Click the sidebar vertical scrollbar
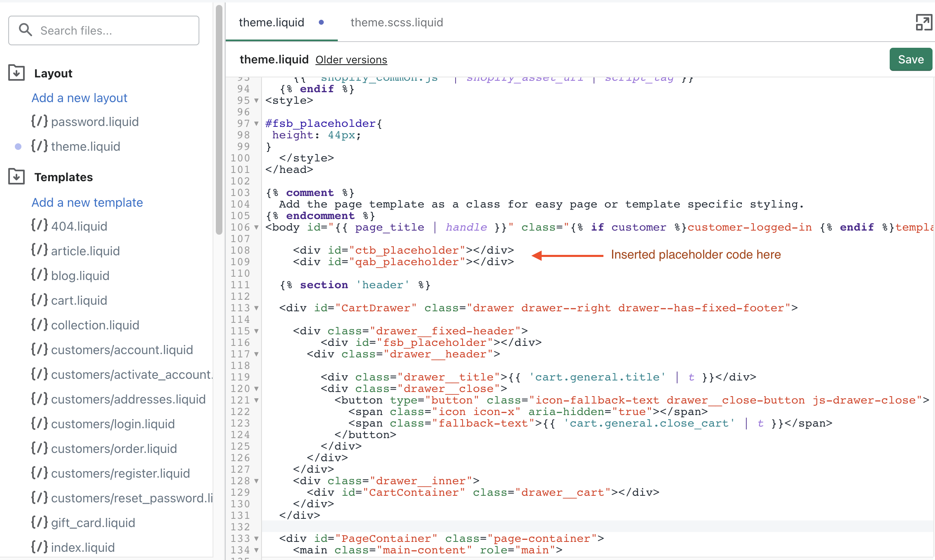The width and height of the screenshot is (935, 560). [x=219, y=119]
